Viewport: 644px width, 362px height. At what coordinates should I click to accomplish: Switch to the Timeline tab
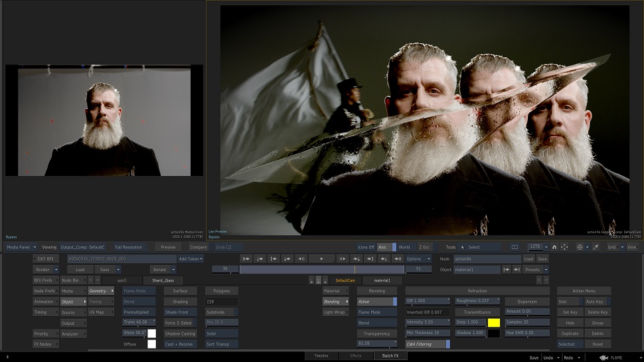(321, 356)
